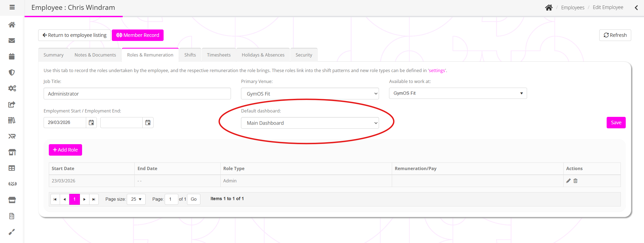Expand the Primary Venue dropdown

pos(310,94)
